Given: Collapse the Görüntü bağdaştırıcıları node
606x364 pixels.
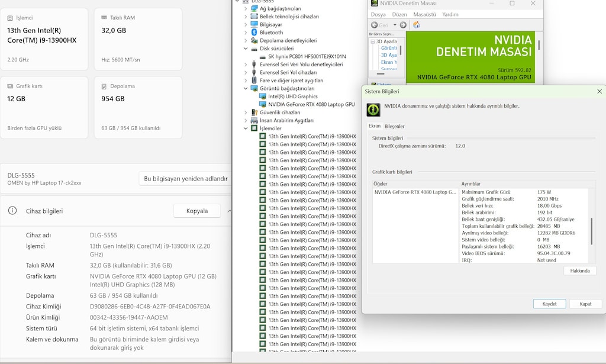Looking at the screenshot, I should click(246, 88).
